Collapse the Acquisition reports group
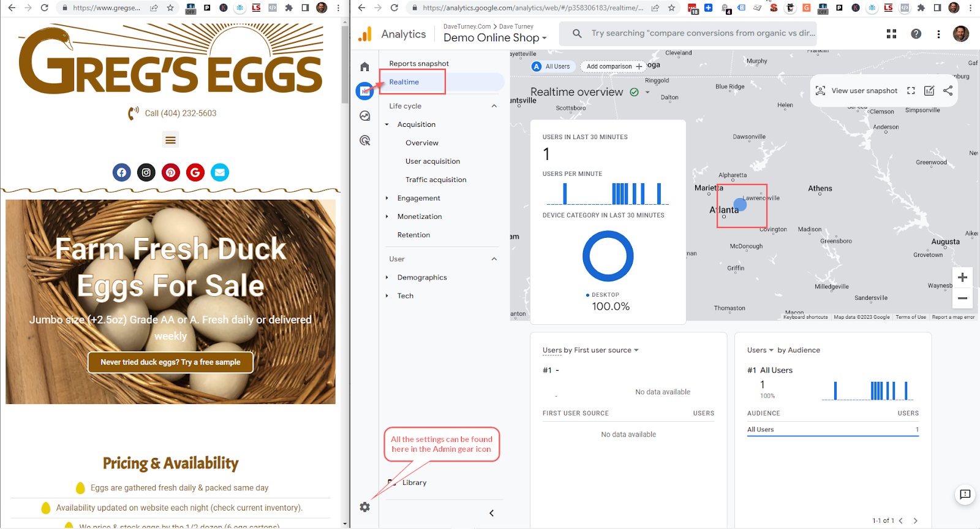The width and height of the screenshot is (980, 529). pyautogui.click(x=386, y=124)
